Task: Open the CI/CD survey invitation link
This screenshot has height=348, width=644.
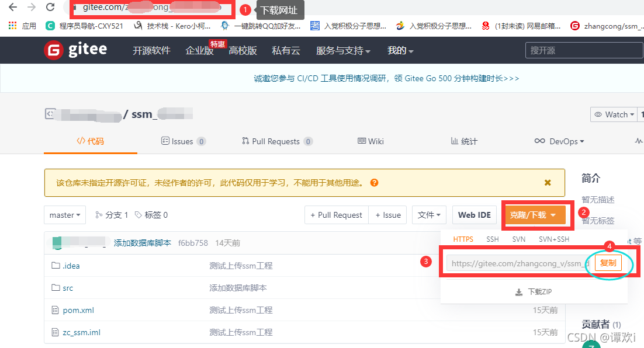Action: pyautogui.click(x=386, y=78)
